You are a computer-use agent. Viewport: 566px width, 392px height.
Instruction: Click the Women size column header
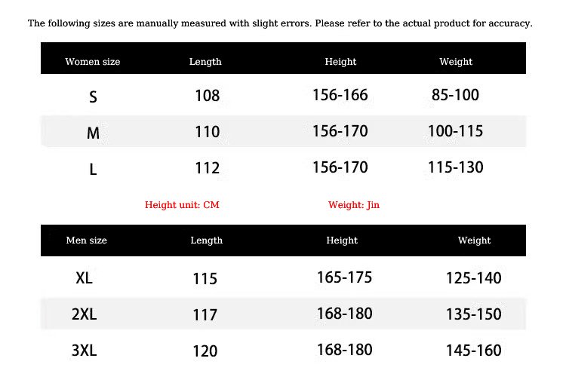tap(92, 62)
